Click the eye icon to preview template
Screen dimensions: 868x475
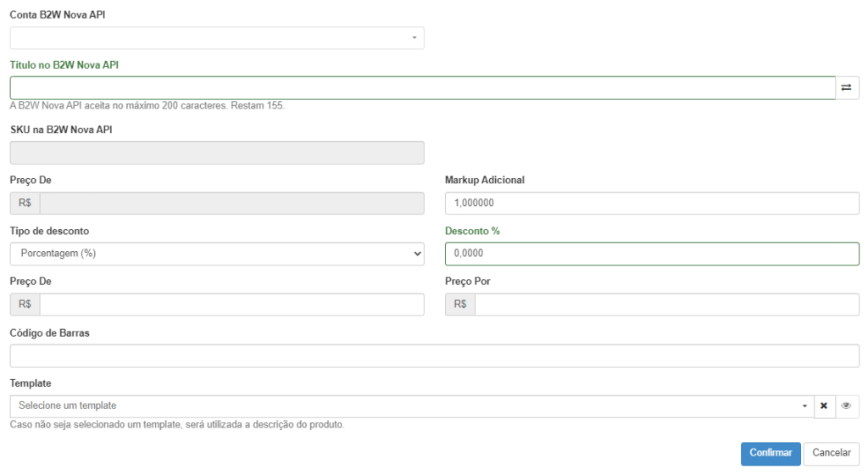847,405
